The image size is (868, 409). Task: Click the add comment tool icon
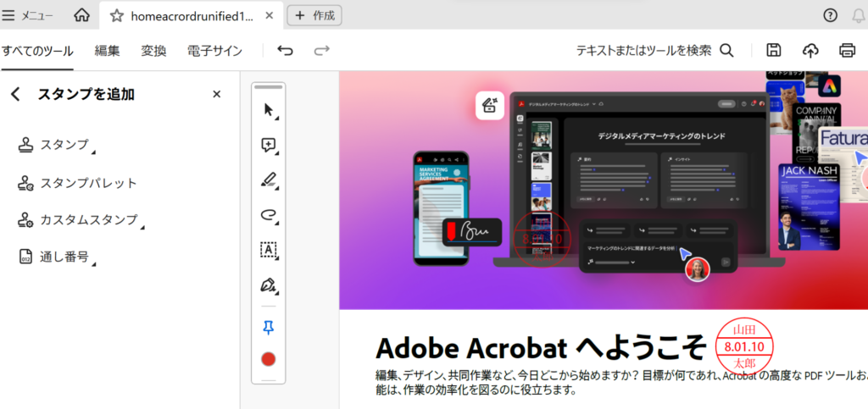point(270,146)
